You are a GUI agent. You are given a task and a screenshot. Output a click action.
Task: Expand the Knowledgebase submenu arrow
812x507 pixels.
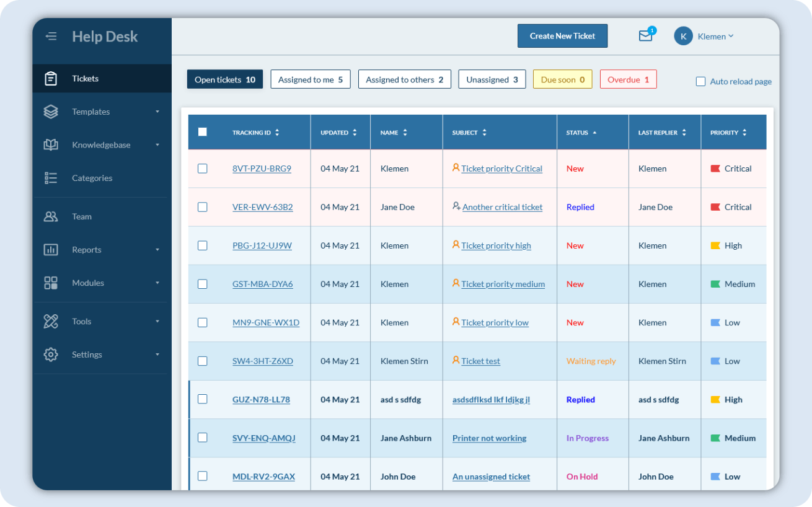(157, 145)
